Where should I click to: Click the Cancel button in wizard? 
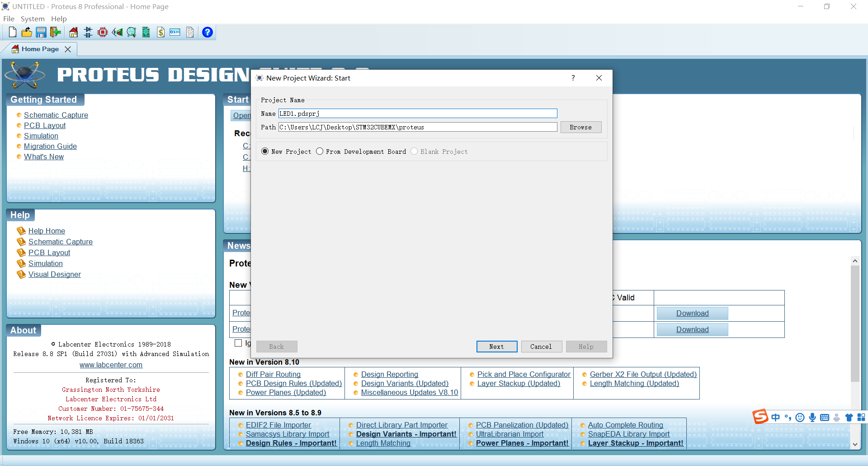541,347
